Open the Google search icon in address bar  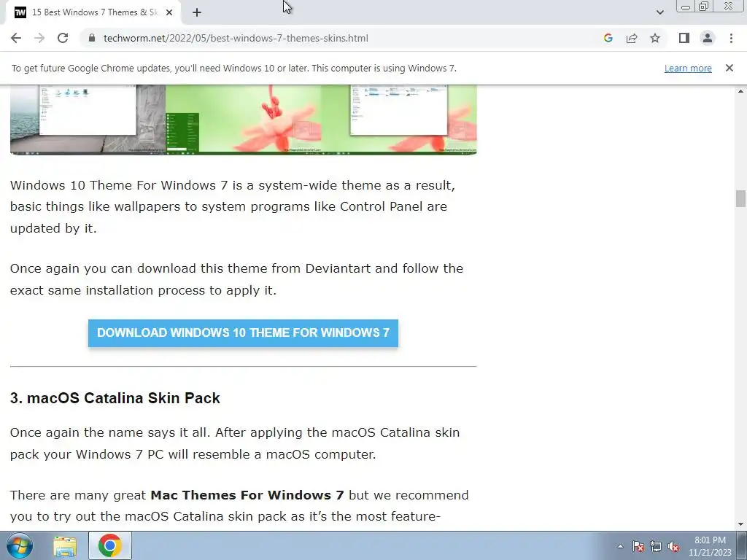click(608, 38)
